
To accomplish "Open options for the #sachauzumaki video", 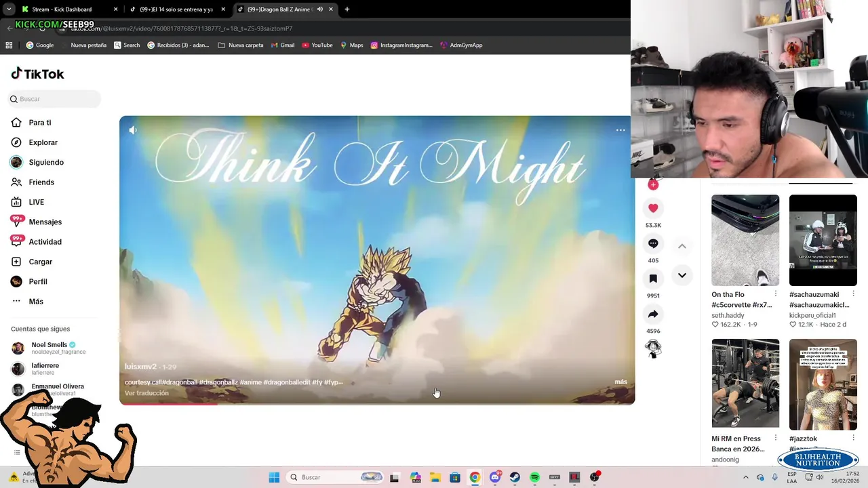I will click(x=853, y=294).
